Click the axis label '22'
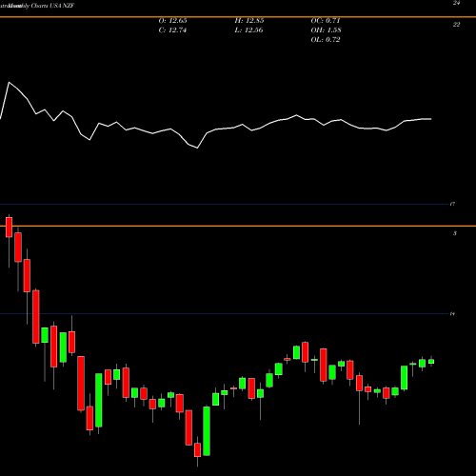This screenshot has width=476, height=476. [x=456, y=25]
